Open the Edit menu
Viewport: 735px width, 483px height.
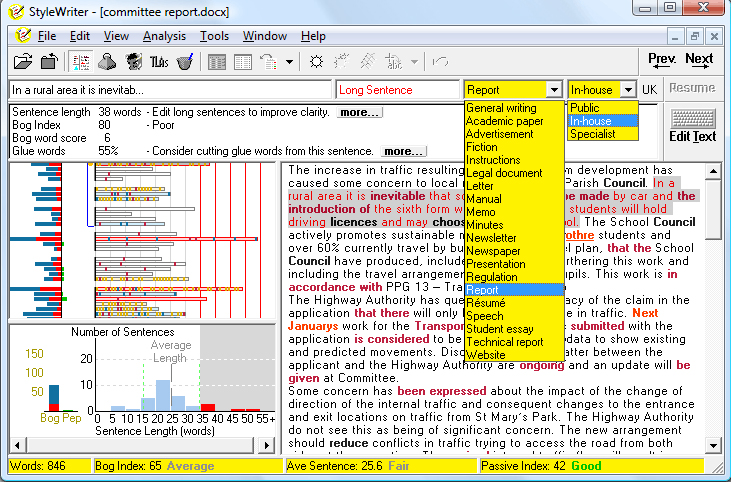click(x=80, y=36)
